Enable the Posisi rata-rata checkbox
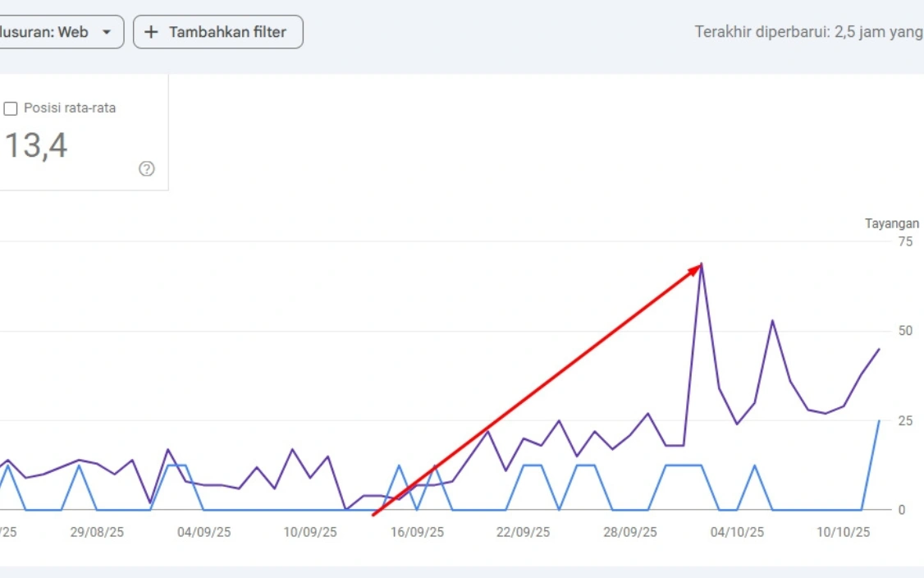The height and width of the screenshot is (578, 924). [11, 108]
